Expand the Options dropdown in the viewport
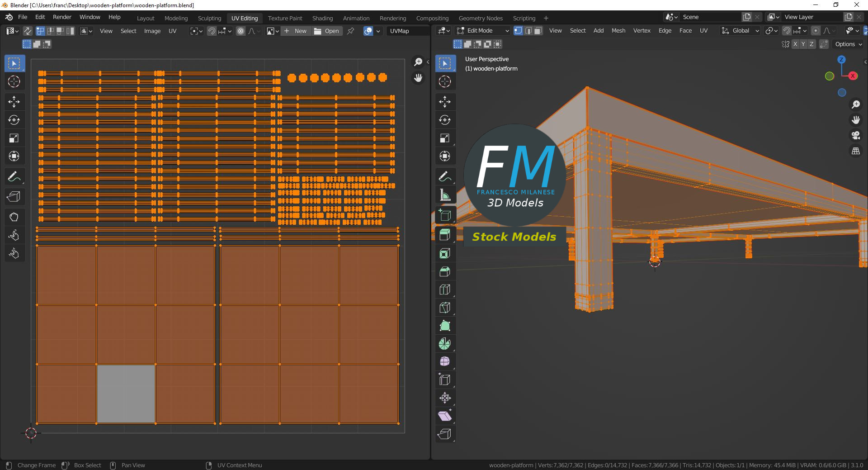This screenshot has width=868, height=470. [x=849, y=44]
